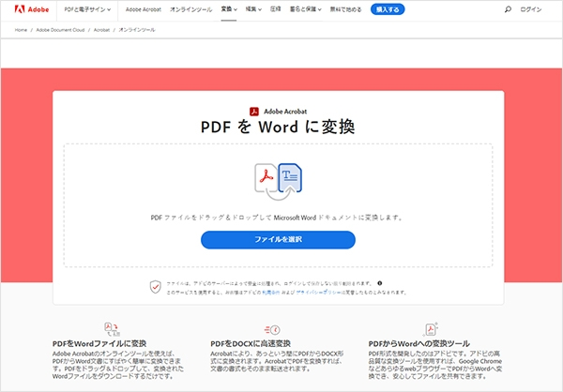The width and height of the screenshot is (563, 392).
Task: Click the PDFをDOCXに高速変換 heading text
Action: click(x=251, y=344)
